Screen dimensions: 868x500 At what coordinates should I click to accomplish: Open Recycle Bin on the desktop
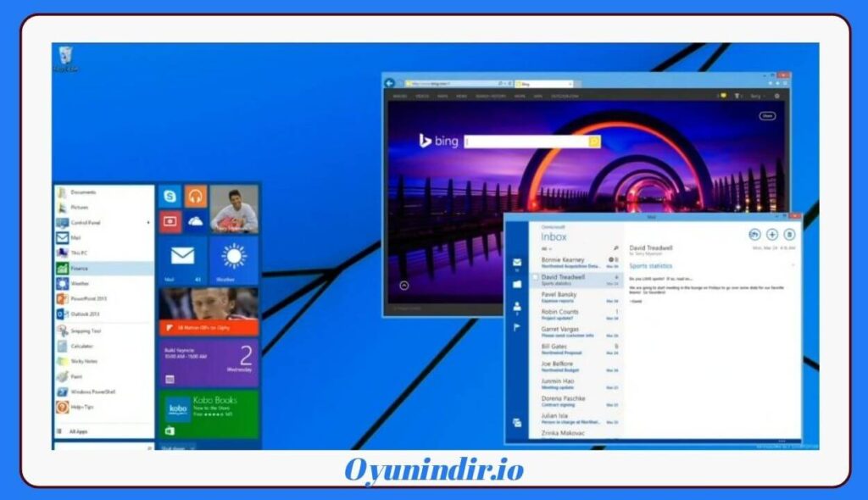65,58
